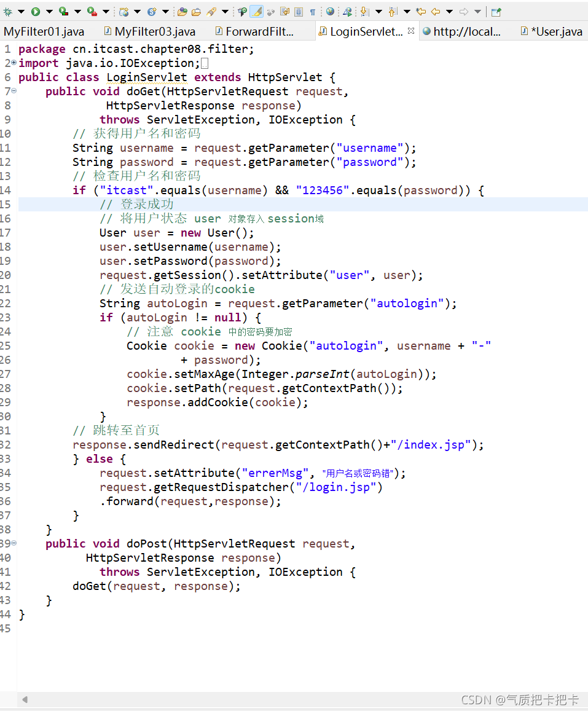Switch to http://local... browser tab
The width and height of the screenshot is (588, 711).
click(461, 32)
